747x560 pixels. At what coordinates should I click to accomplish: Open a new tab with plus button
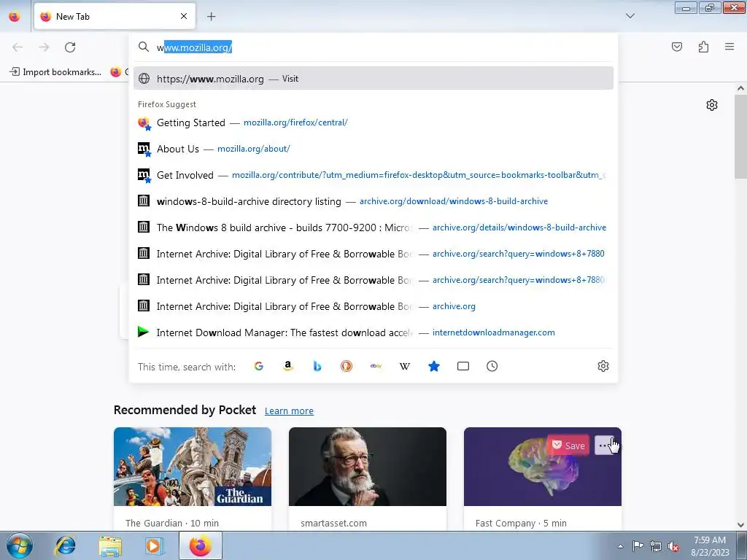211,17
